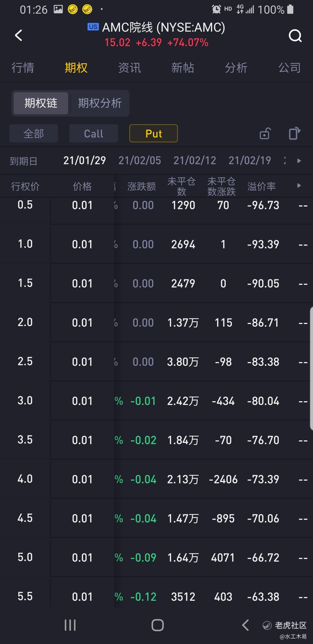
Task: Switch to the 资讯 tab
Action: (129, 68)
